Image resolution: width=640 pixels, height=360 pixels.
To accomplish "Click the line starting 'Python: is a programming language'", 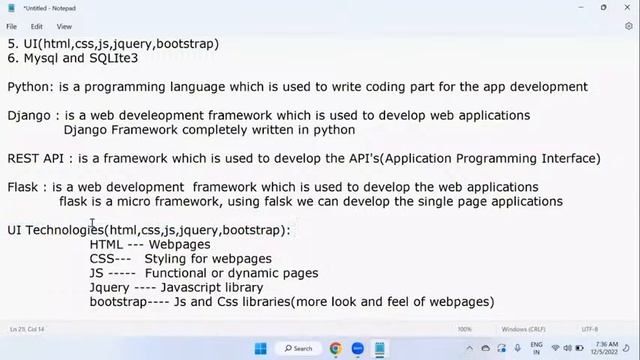I will (298, 87).
